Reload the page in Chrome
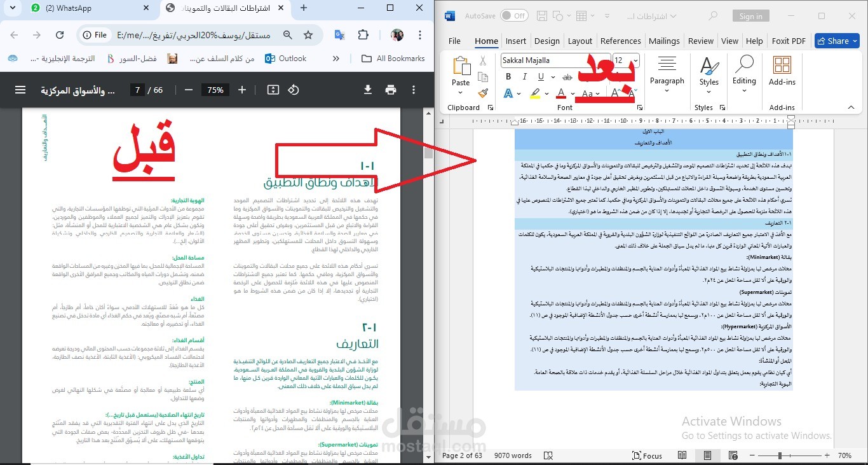This screenshot has height=465, width=868. pos(60,35)
